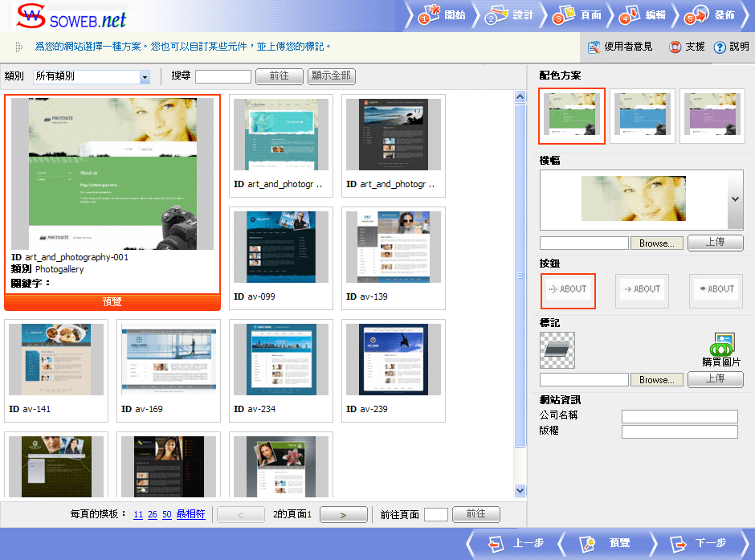Select the blue color scheme swatch
755x560 pixels.
coord(643,116)
